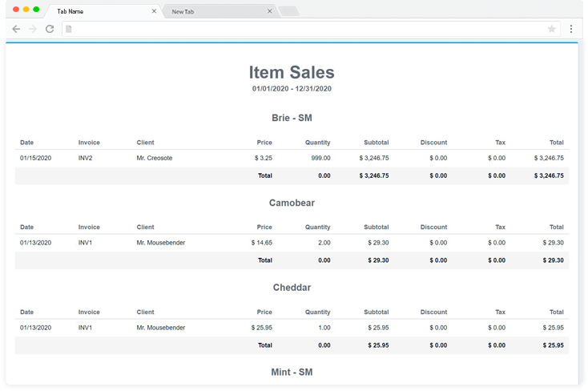Click invoice INV1 in Camobear table
Viewport: 588px width, 391px height.
86,243
